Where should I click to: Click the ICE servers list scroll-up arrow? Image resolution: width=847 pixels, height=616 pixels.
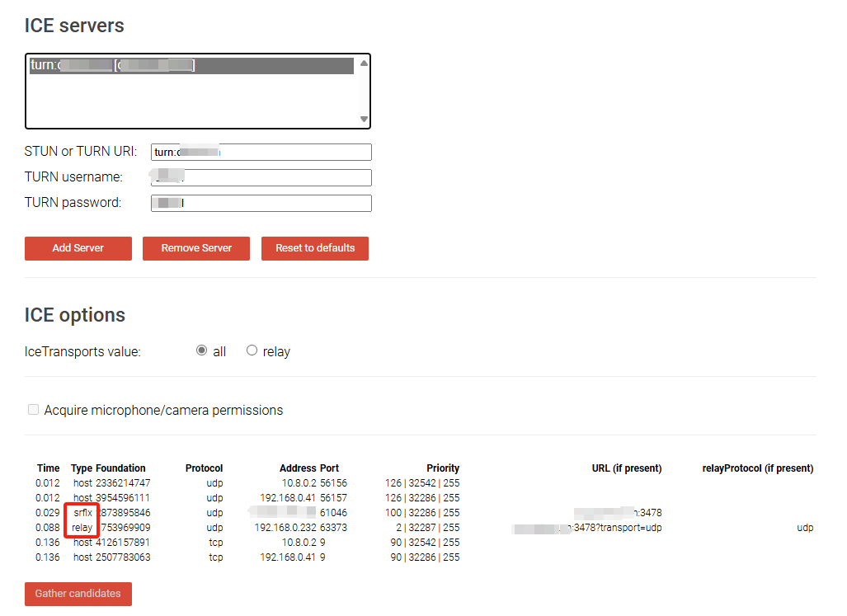click(364, 63)
